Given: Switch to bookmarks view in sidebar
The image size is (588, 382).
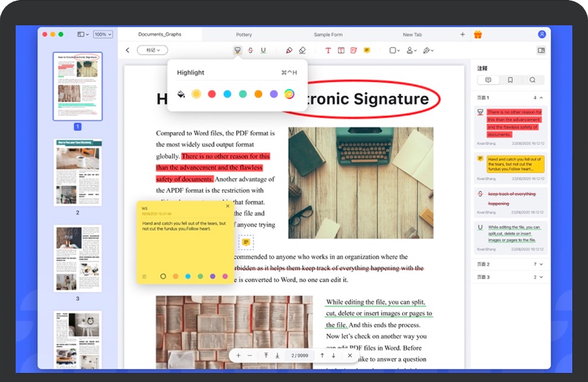Looking at the screenshot, I should (x=510, y=80).
